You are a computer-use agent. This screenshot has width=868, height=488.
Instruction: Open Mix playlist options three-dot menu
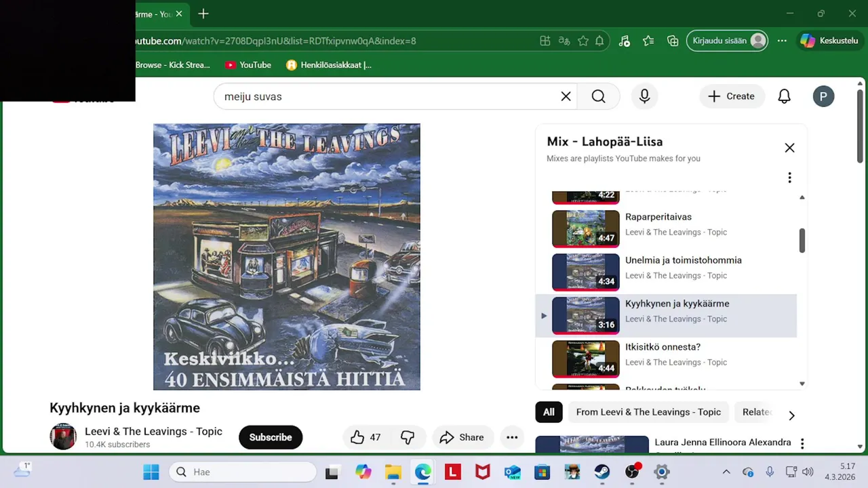(789, 178)
